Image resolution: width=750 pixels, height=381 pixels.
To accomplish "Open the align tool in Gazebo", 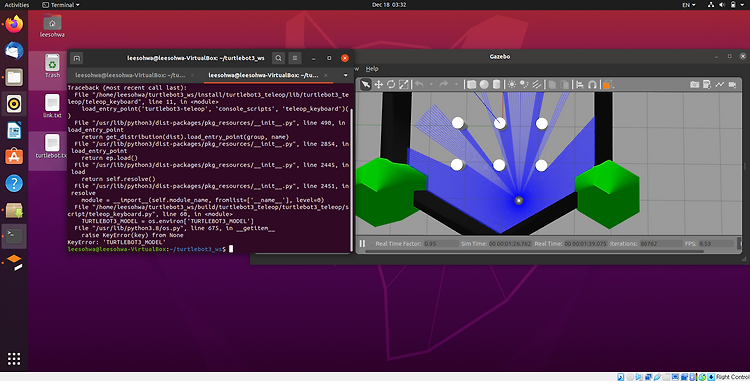I will [580, 85].
